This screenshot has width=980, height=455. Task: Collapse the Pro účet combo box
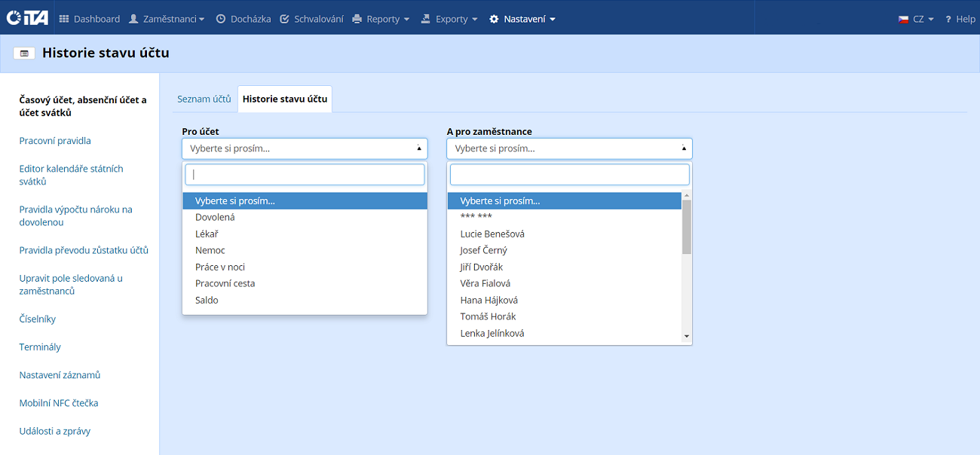tap(305, 148)
